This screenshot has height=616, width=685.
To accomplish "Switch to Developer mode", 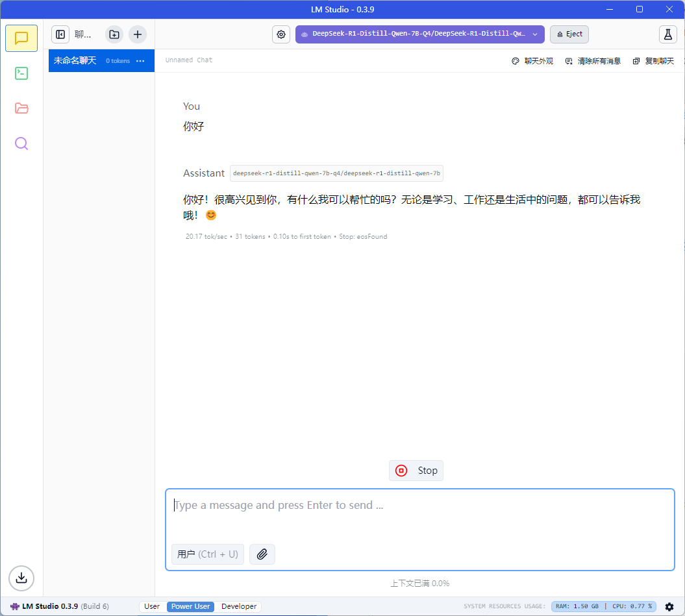I will point(239,606).
